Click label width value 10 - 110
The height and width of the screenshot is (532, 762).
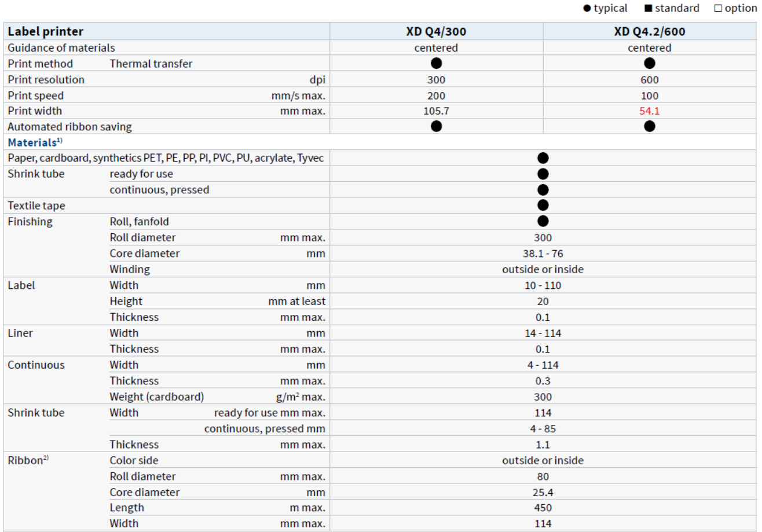pyautogui.click(x=543, y=285)
